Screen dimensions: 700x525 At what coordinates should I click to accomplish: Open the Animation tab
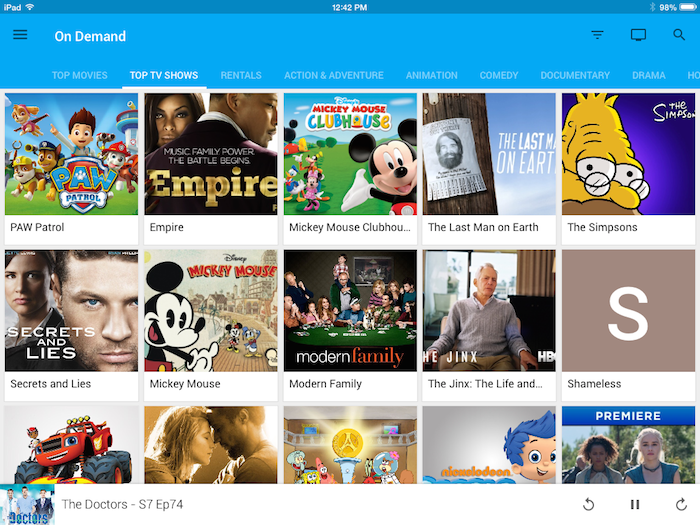432,75
